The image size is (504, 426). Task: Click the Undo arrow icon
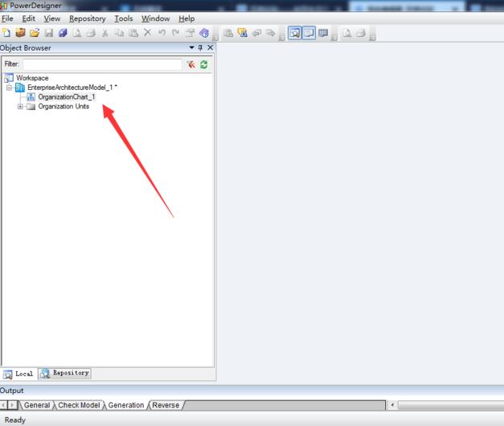pos(162,33)
